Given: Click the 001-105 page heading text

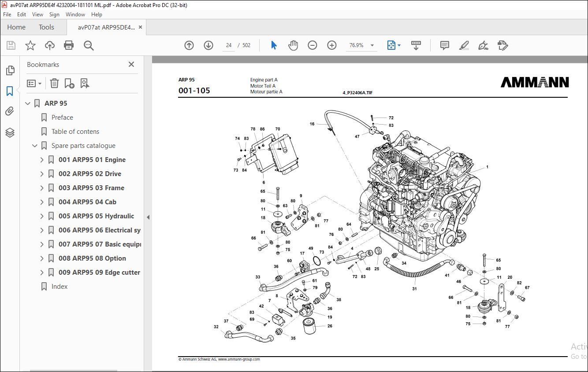Looking at the screenshot, I should tap(194, 91).
